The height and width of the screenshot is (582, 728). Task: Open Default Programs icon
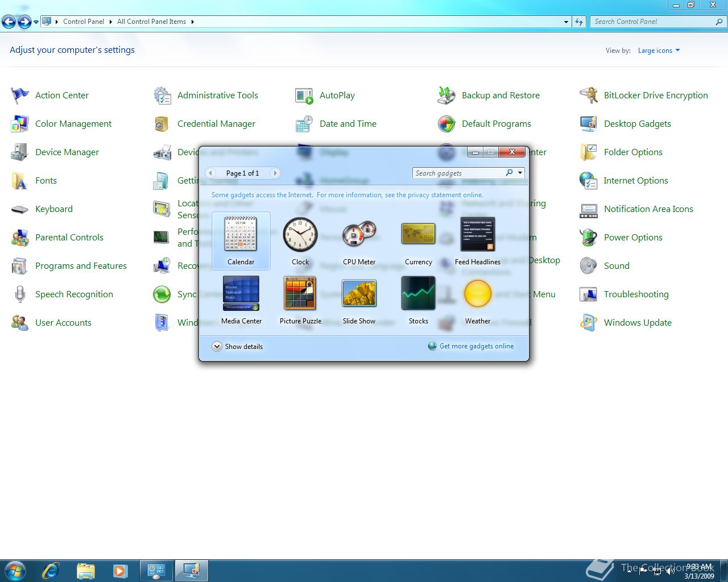tap(446, 124)
